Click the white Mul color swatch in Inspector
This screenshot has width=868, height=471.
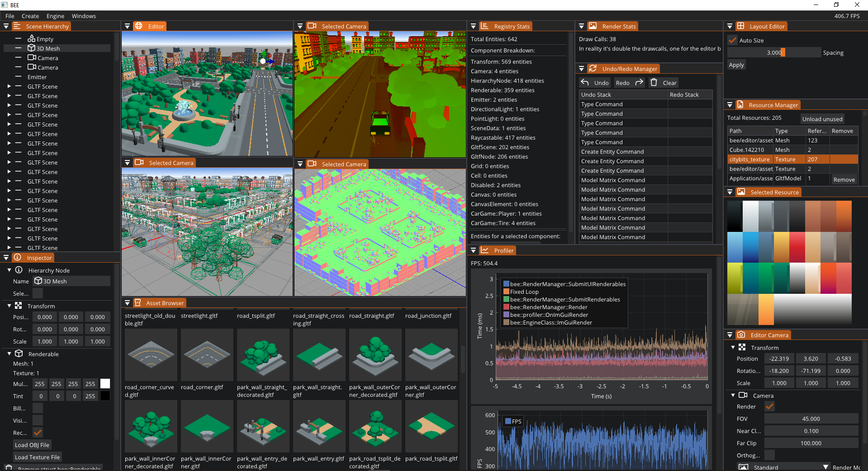[105, 383]
